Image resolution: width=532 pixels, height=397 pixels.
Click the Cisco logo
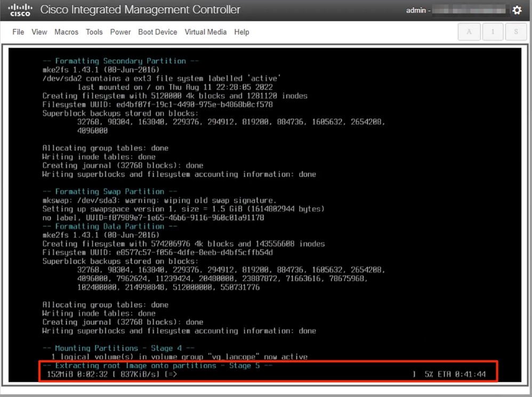pyautogui.click(x=20, y=10)
